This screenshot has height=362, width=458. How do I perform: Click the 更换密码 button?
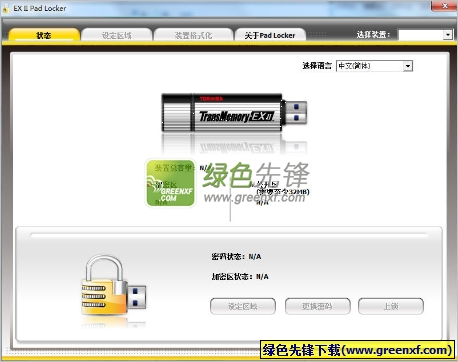(x=318, y=306)
